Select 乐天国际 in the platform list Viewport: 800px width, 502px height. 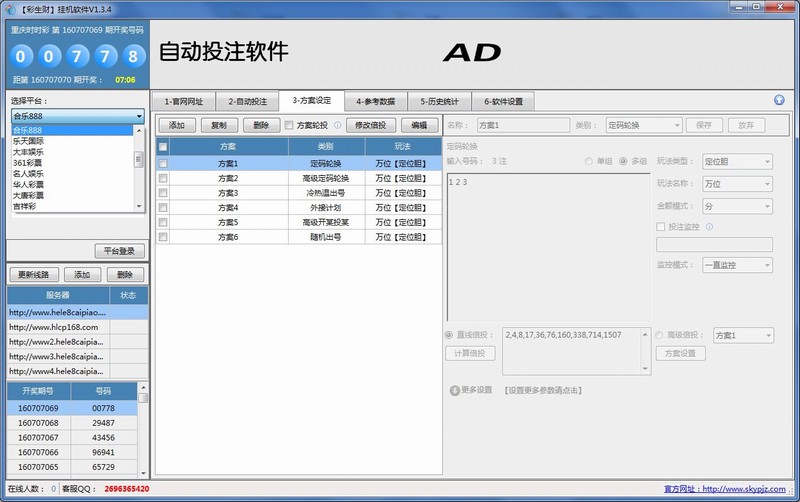[32, 141]
